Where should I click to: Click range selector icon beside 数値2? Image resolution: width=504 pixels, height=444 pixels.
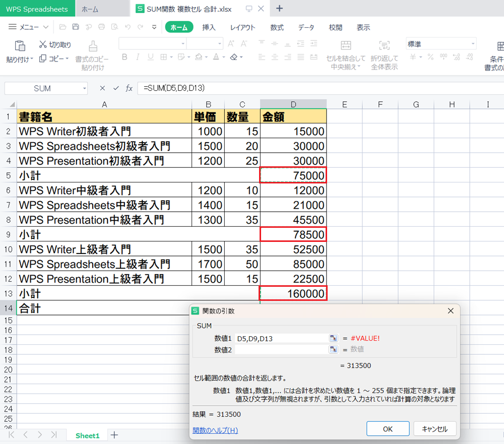333,349
